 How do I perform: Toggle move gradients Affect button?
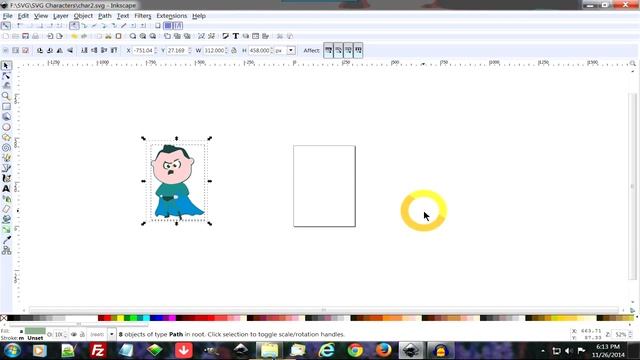click(348, 51)
